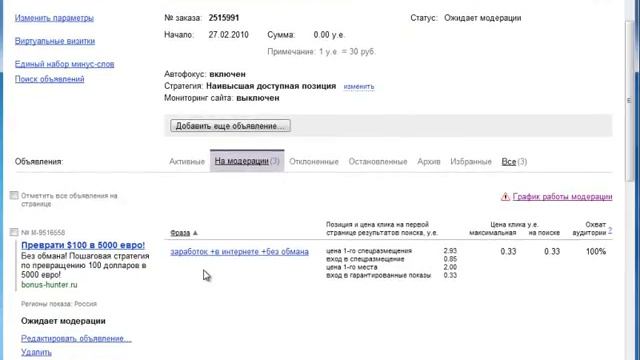
Task: Open the Изменить параметры link
Action: 54,18
